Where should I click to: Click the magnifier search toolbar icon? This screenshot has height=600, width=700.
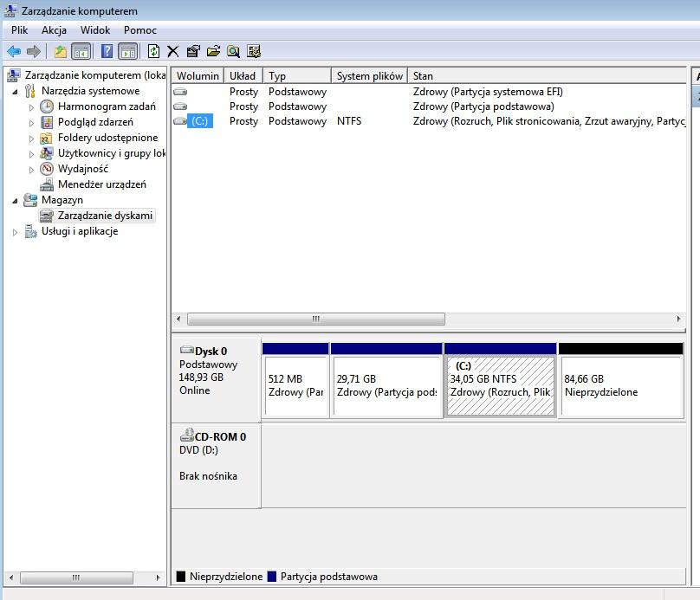pyautogui.click(x=233, y=51)
